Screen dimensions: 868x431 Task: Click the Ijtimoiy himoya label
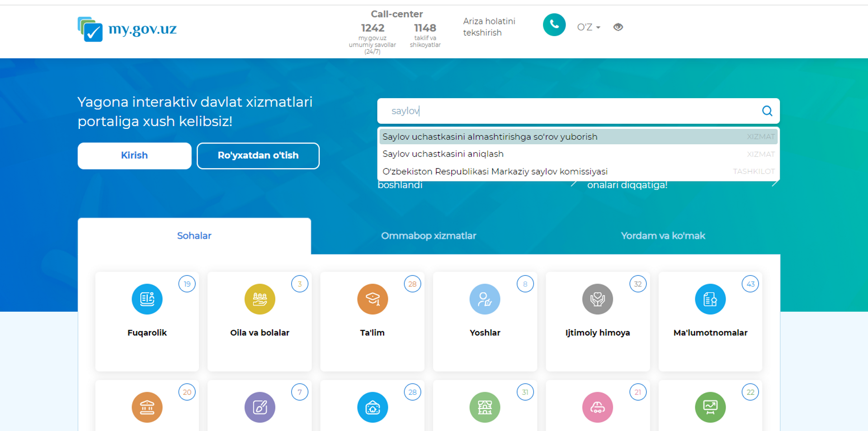tap(598, 333)
